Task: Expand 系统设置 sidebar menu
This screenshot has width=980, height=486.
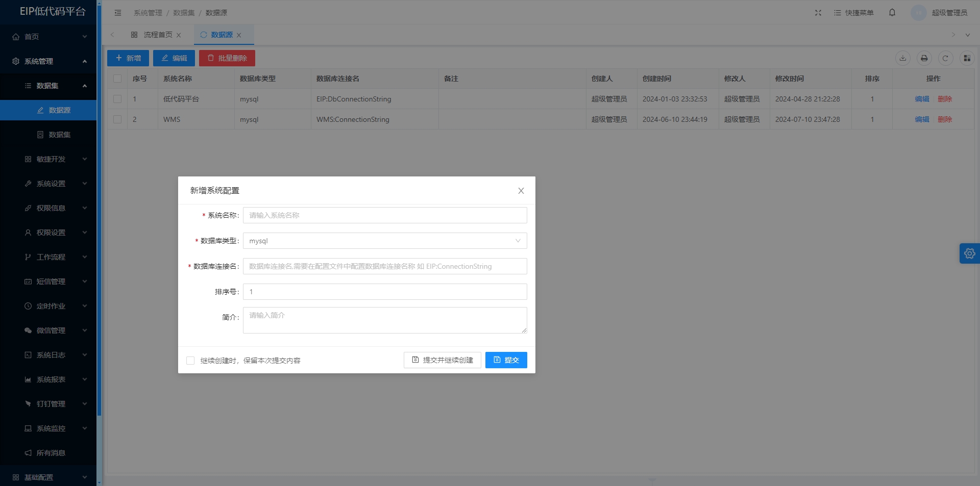Action: point(48,184)
